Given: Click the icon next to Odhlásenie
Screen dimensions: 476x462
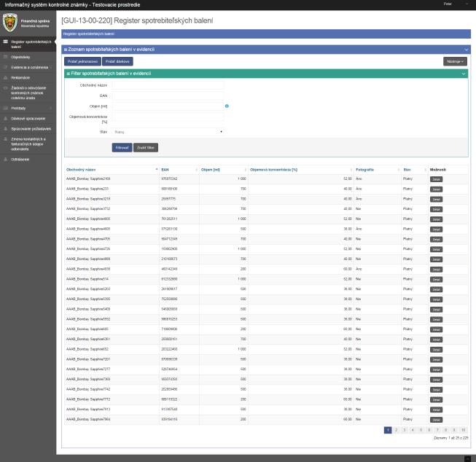Looking at the screenshot, I should pos(5,159).
